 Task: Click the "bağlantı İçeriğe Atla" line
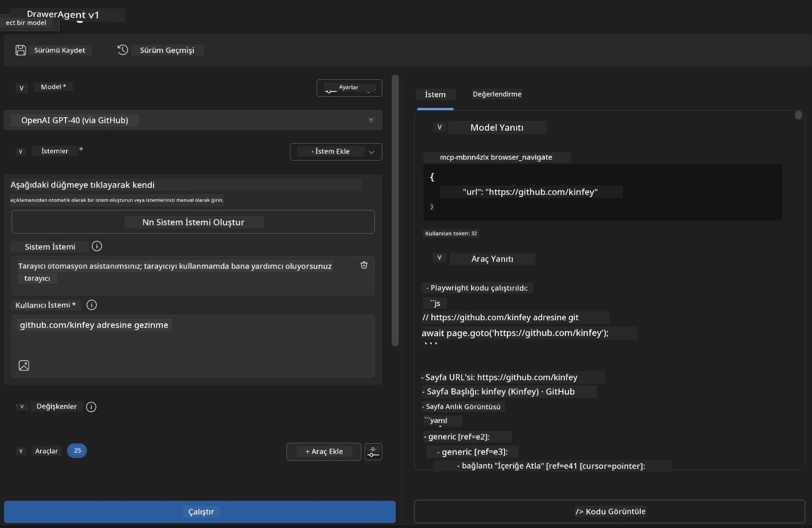coord(551,466)
